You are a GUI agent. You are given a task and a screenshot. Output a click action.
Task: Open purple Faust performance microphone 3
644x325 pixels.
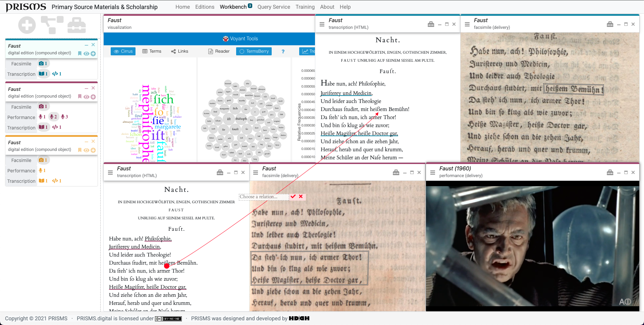click(x=64, y=117)
